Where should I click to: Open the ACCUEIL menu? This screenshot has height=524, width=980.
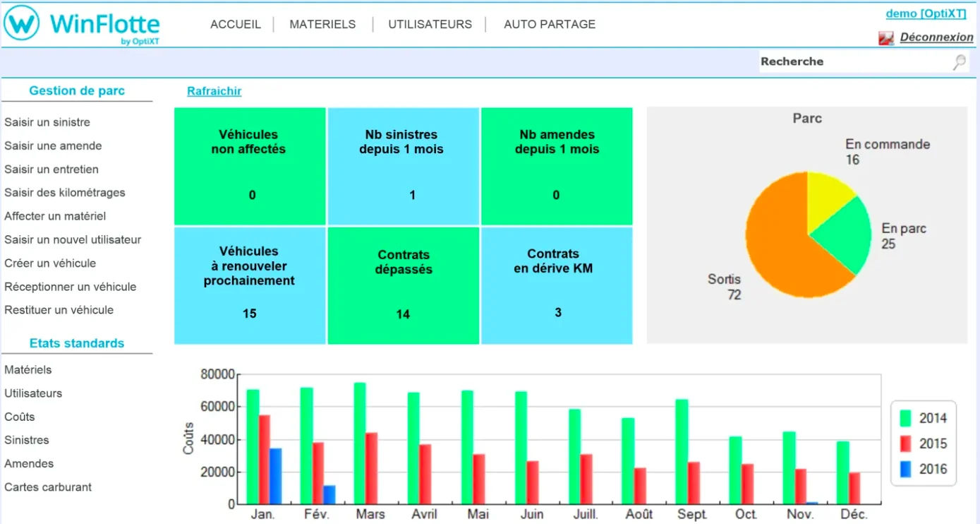(236, 24)
